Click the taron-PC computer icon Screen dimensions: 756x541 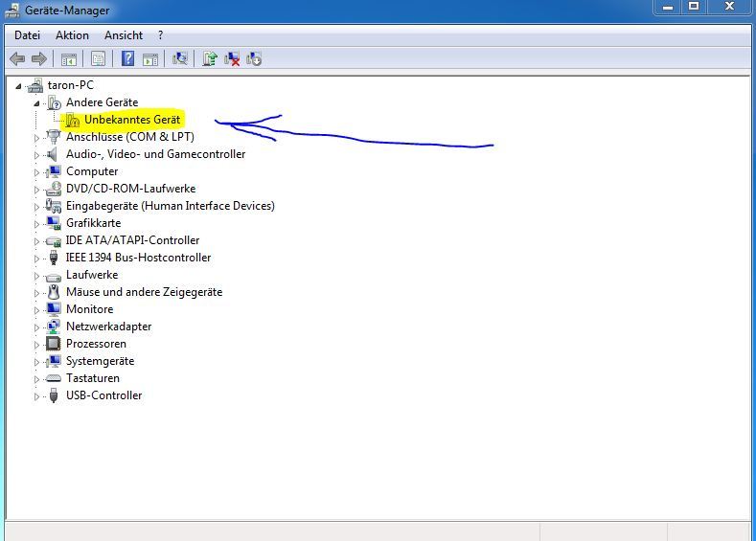tap(35, 86)
